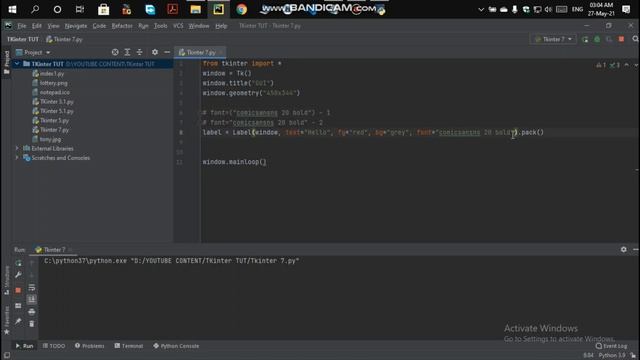Open the File menu
This screenshot has height=360, width=640.
click(22, 26)
